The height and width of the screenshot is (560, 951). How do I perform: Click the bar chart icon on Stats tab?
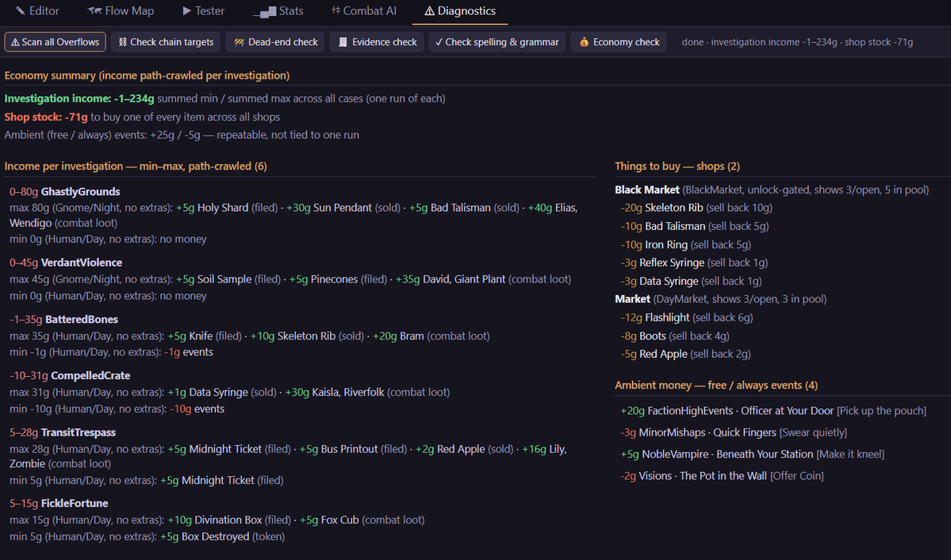pos(264,12)
